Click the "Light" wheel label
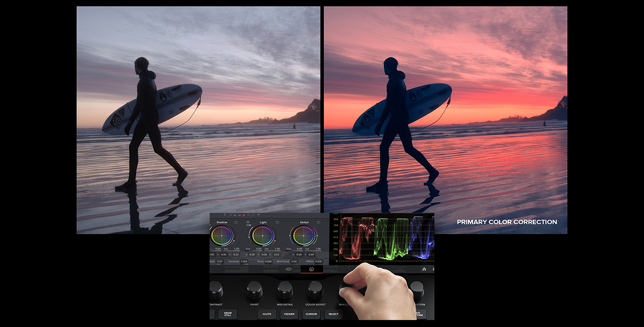This screenshot has width=644, height=327. tap(263, 222)
